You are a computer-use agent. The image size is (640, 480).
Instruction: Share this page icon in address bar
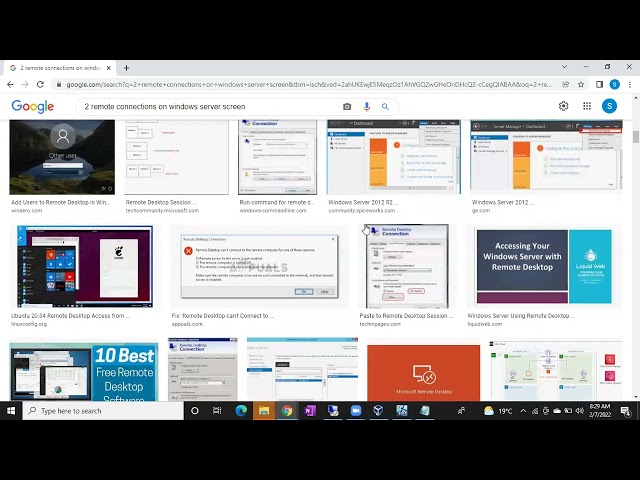point(565,84)
